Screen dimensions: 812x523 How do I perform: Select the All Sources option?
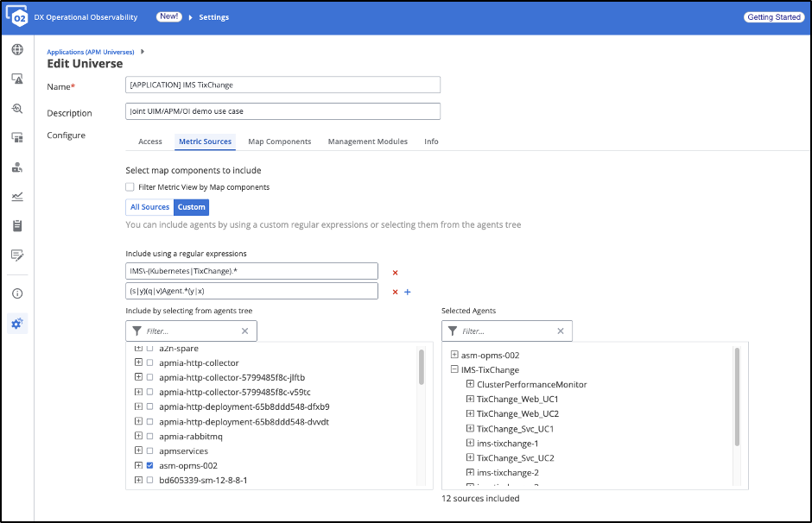pyautogui.click(x=149, y=207)
